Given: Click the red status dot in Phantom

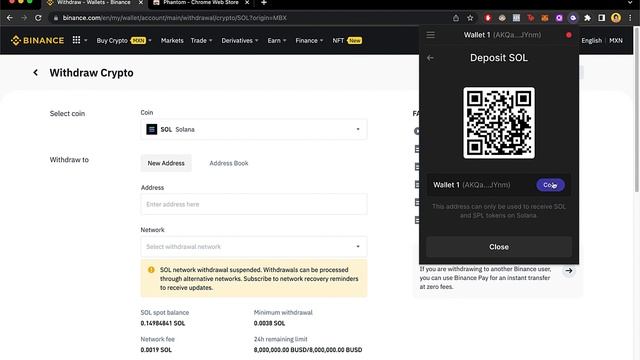Looking at the screenshot, I should [569, 35].
